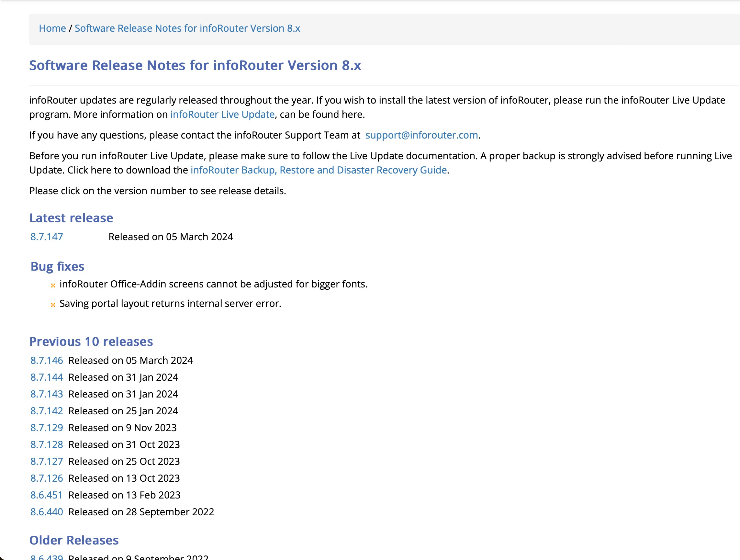Click the 'Previous 10 releases' heading
This screenshot has width=740, height=560.
[91, 342]
